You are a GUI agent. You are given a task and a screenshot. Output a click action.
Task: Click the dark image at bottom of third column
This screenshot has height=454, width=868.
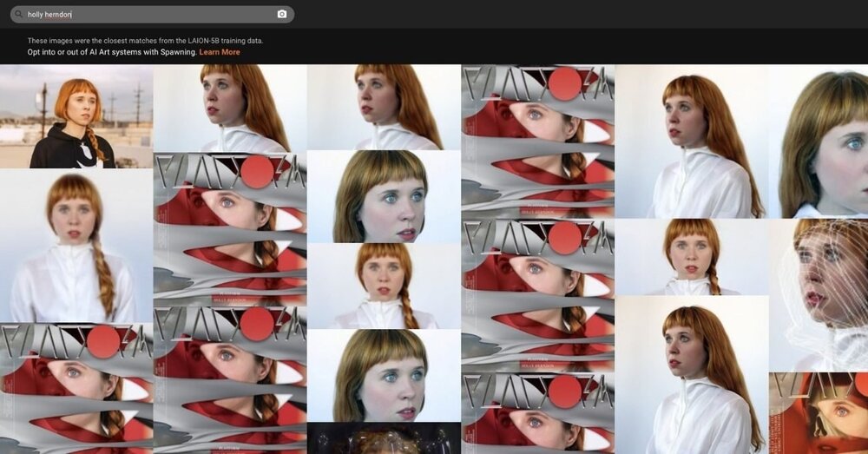coord(384,438)
